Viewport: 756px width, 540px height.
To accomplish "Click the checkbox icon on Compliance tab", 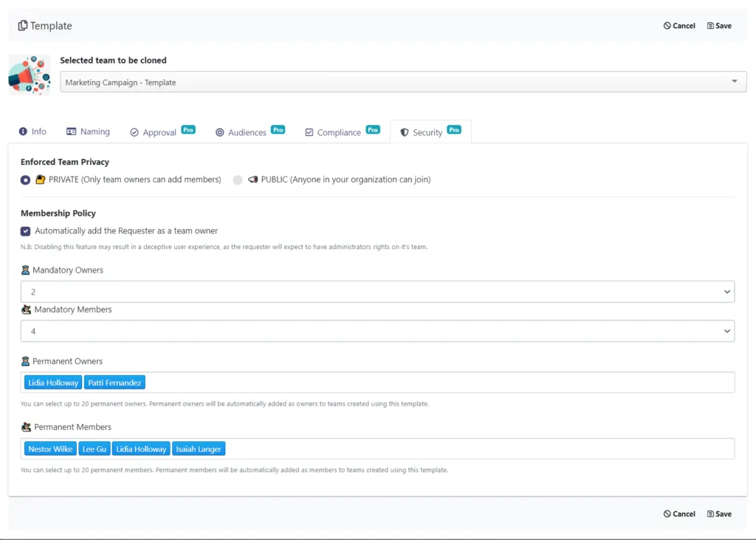I will coord(309,132).
